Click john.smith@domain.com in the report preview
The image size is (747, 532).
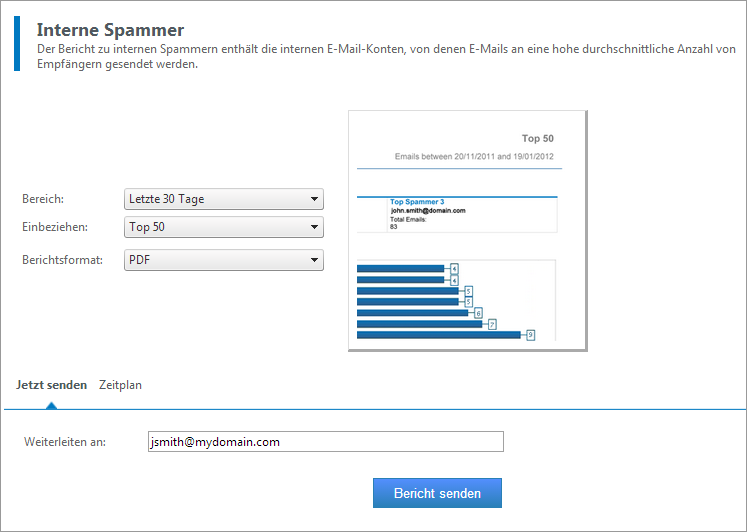pos(428,211)
